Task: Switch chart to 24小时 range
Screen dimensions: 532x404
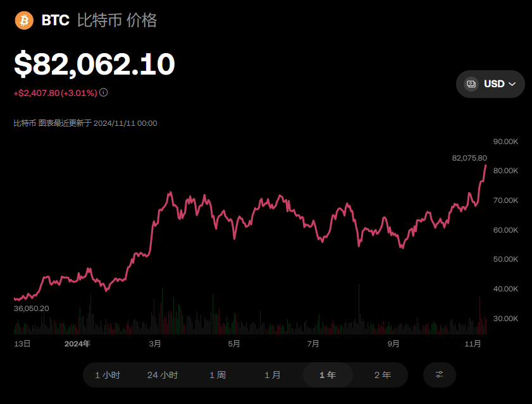Action: tap(163, 375)
